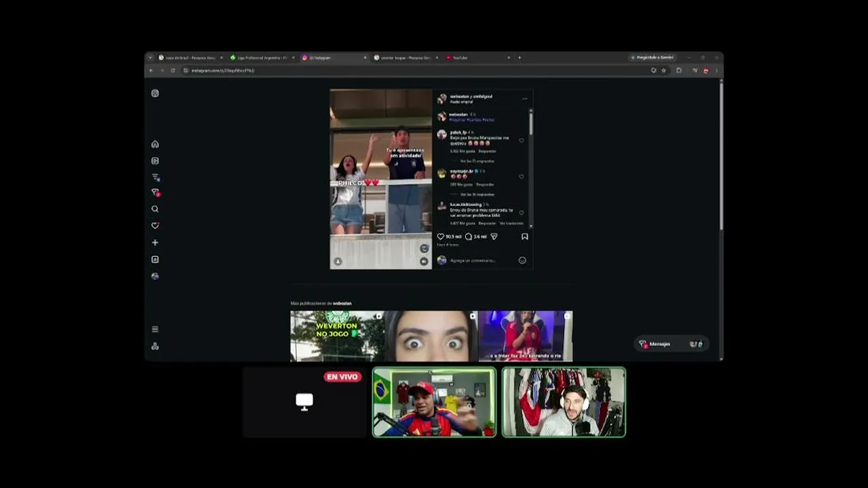This screenshot has height=488, width=868.
Task: Like the emoji-only comment with verified badge
Action: [521, 176]
